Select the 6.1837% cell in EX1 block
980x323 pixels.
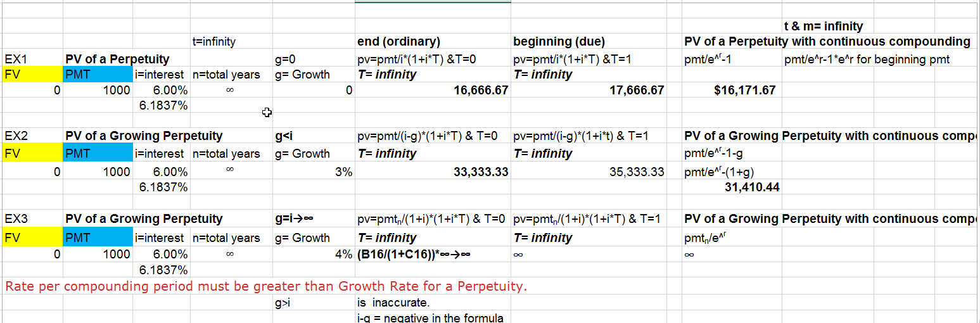[162, 105]
